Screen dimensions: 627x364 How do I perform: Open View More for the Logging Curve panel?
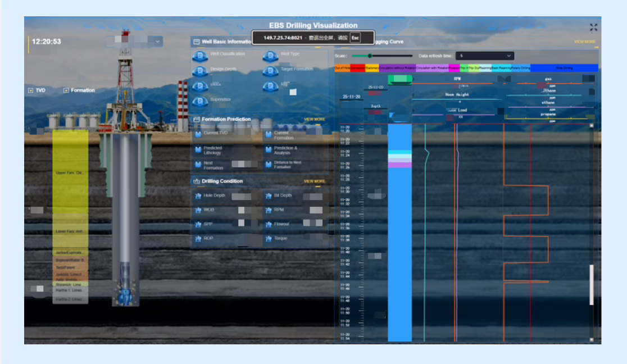tap(584, 42)
